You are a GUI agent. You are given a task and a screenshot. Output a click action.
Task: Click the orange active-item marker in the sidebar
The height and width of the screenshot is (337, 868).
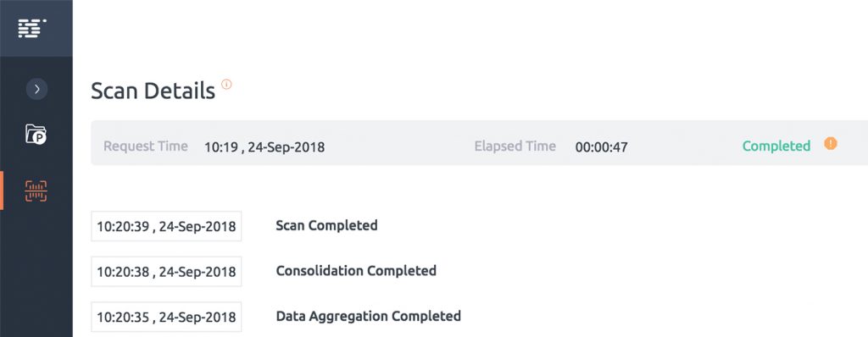(2, 191)
